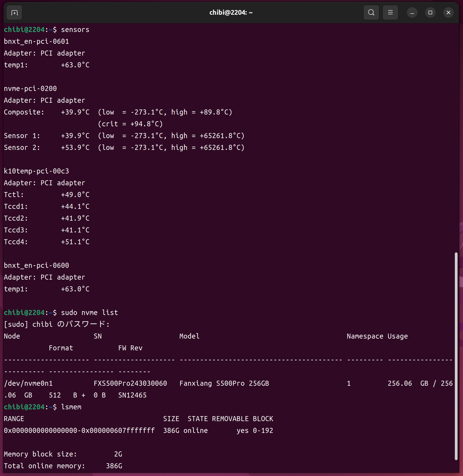The height and width of the screenshot is (476, 463).
Task: Click the firmware revision SN12465
Action: [x=132, y=395]
